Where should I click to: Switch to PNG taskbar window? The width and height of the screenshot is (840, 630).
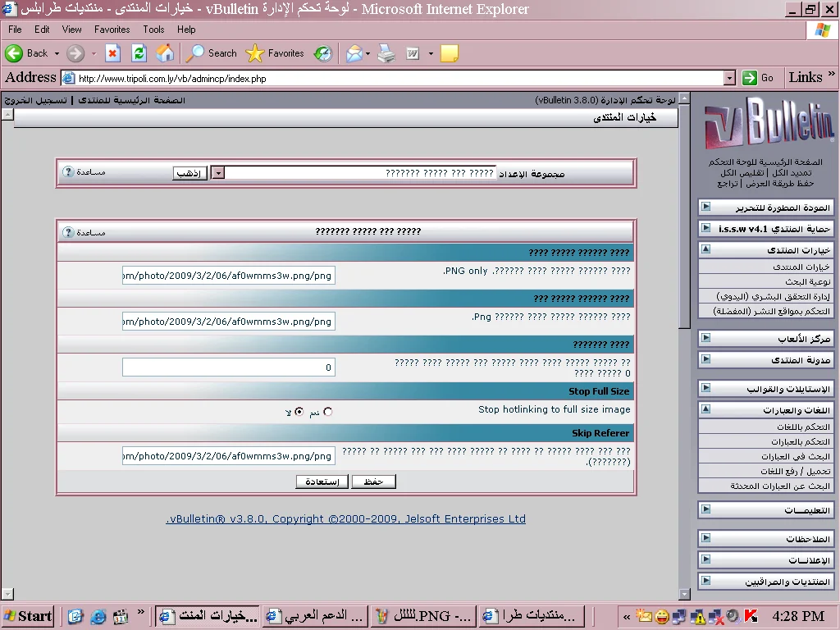pyautogui.click(x=423, y=616)
